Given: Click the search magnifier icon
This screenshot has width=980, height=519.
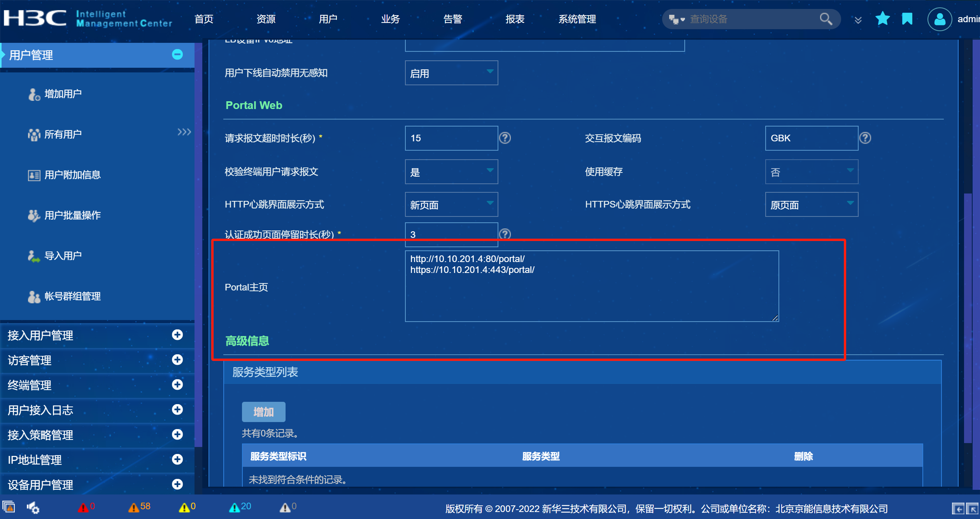Looking at the screenshot, I should pos(826,19).
